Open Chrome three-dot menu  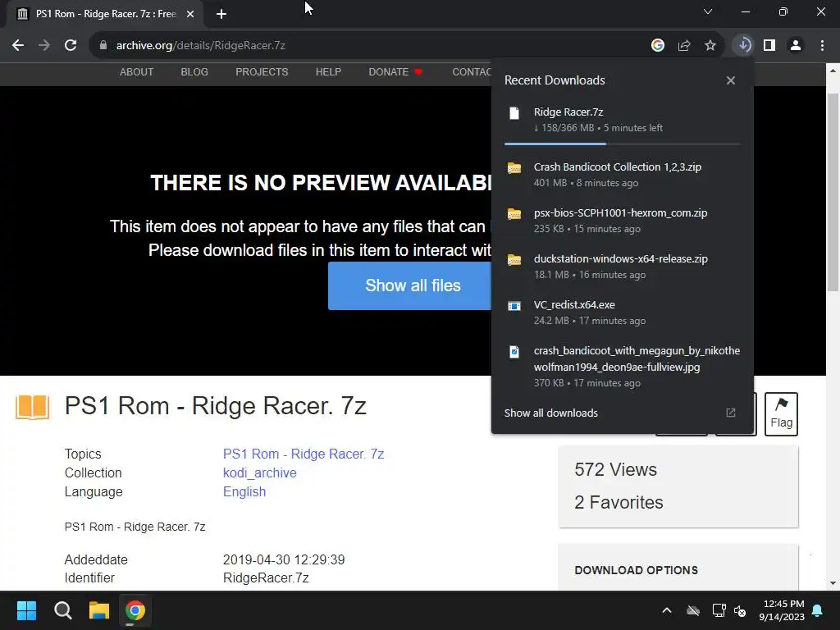(822, 46)
